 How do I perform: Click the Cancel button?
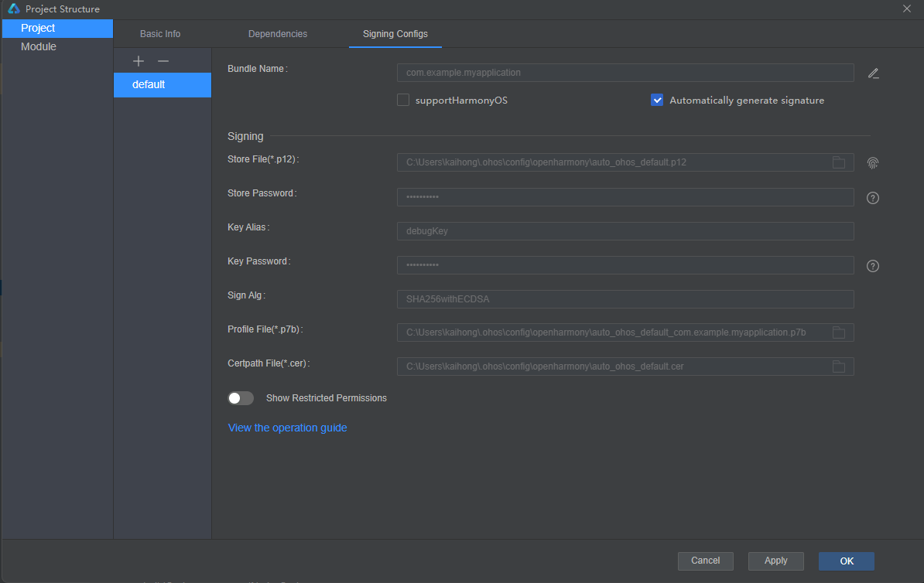point(705,561)
